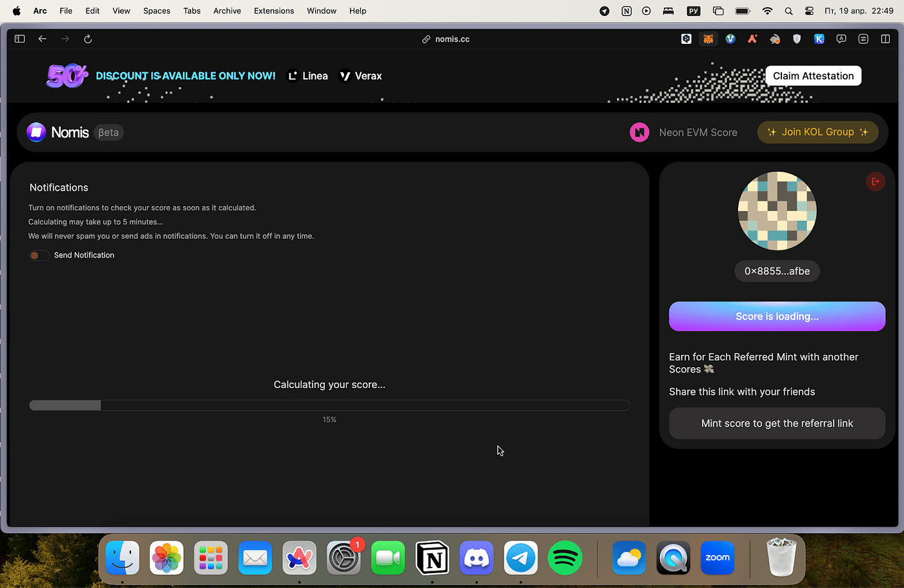Viewport: 904px width, 588px height.
Task: Click the pink Neon EVM icon
Action: (639, 132)
